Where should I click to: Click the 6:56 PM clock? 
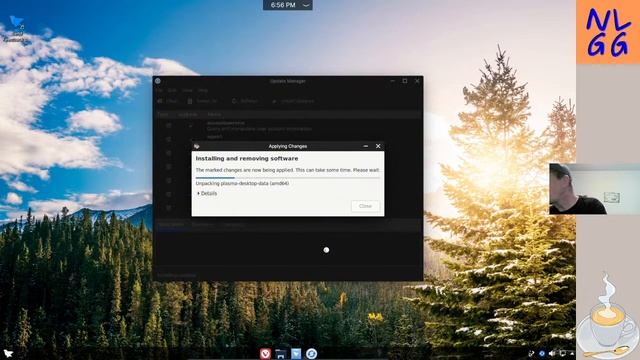pyautogui.click(x=283, y=5)
